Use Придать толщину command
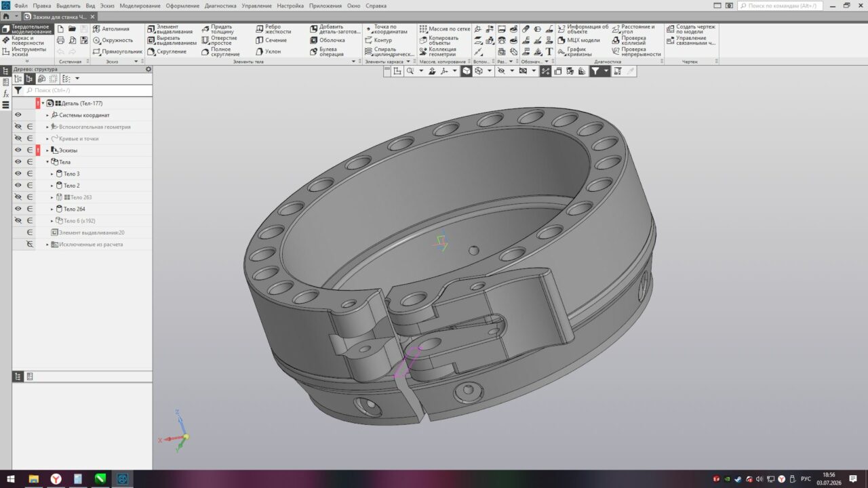The width and height of the screenshot is (868, 488). click(x=218, y=29)
